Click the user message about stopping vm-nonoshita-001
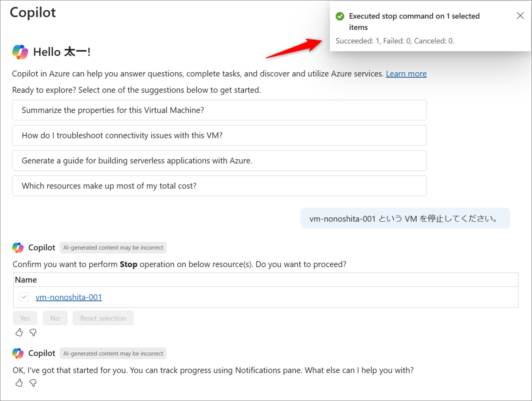Image resolution: width=532 pixels, height=401 pixels. point(405,218)
